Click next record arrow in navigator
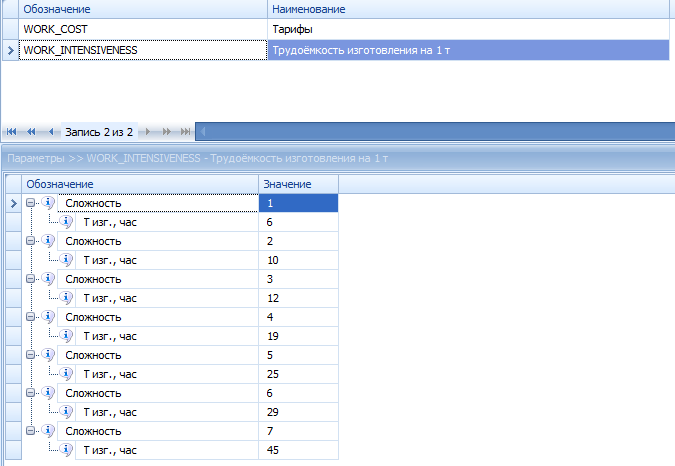 pos(149,131)
